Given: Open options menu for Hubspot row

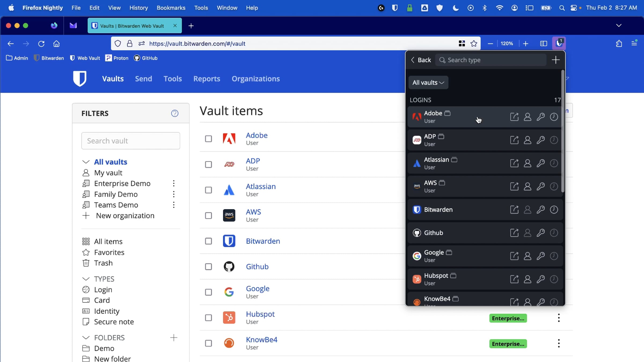Looking at the screenshot, I should (x=559, y=318).
